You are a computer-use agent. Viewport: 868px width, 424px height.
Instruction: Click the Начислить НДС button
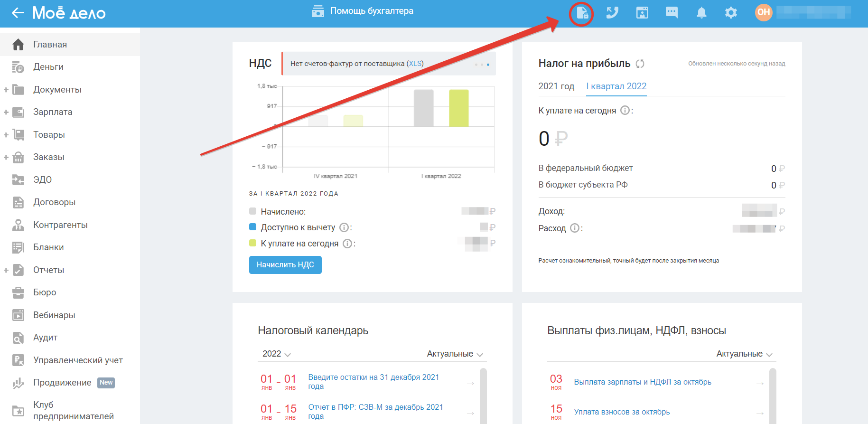(285, 265)
